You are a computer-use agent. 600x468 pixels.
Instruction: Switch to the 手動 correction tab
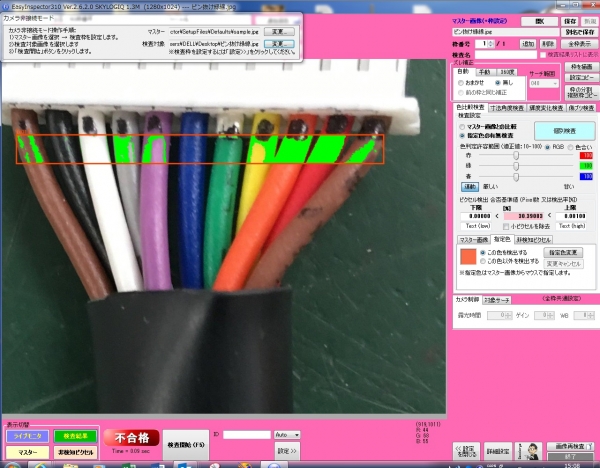pos(485,72)
